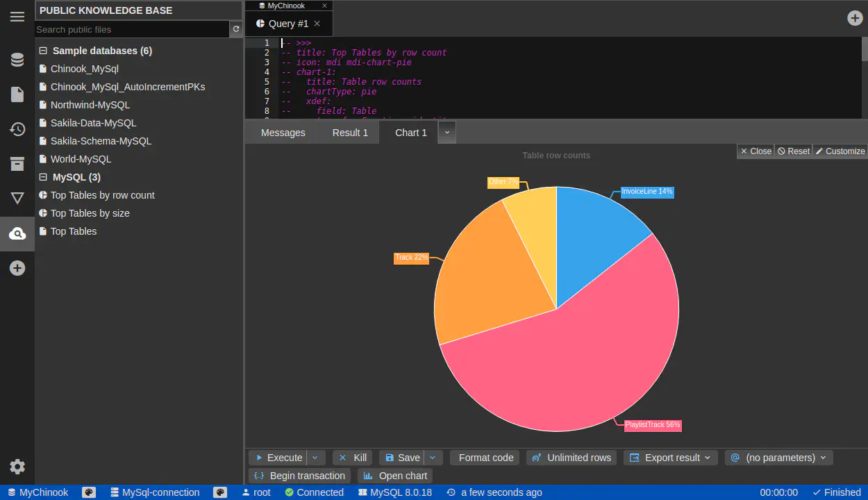Open the database connections sidebar icon
Viewport: 868px width, 500px height.
(x=17, y=60)
